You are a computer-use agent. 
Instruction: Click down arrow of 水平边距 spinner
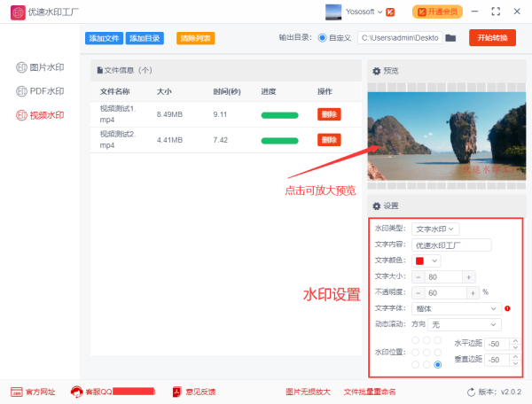point(515,347)
